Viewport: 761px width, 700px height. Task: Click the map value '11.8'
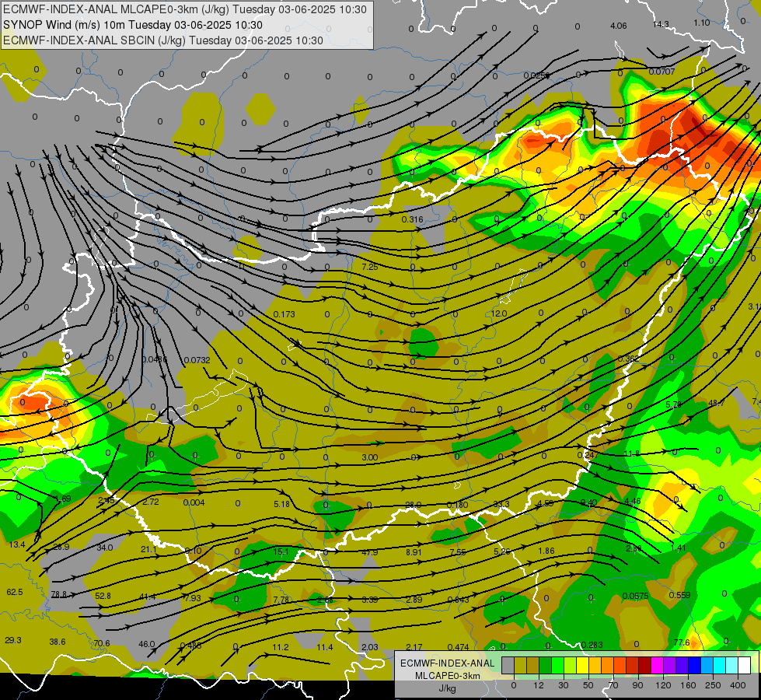click(x=632, y=453)
